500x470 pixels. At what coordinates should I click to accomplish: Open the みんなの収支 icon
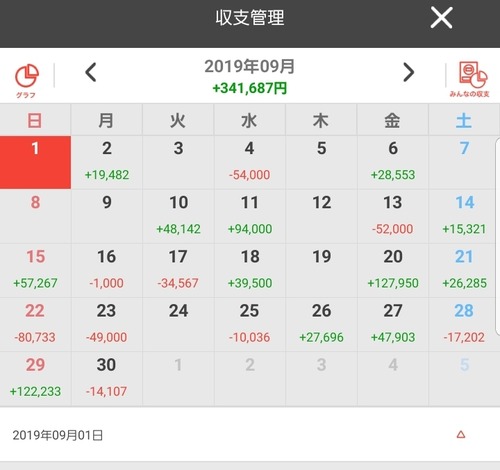coord(470,79)
